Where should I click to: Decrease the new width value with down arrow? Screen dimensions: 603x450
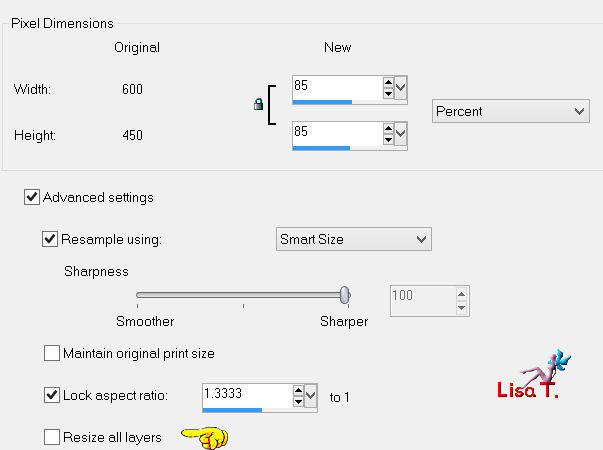388,93
